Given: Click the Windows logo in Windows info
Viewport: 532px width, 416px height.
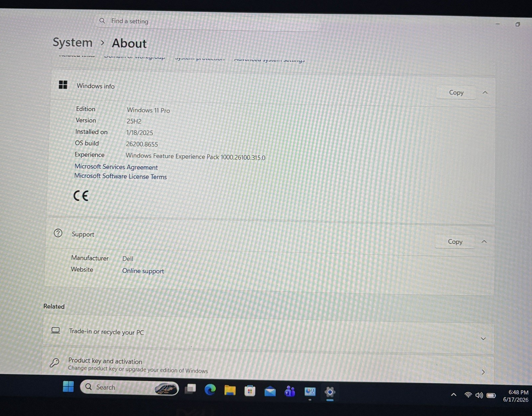Looking at the screenshot, I should (x=63, y=85).
